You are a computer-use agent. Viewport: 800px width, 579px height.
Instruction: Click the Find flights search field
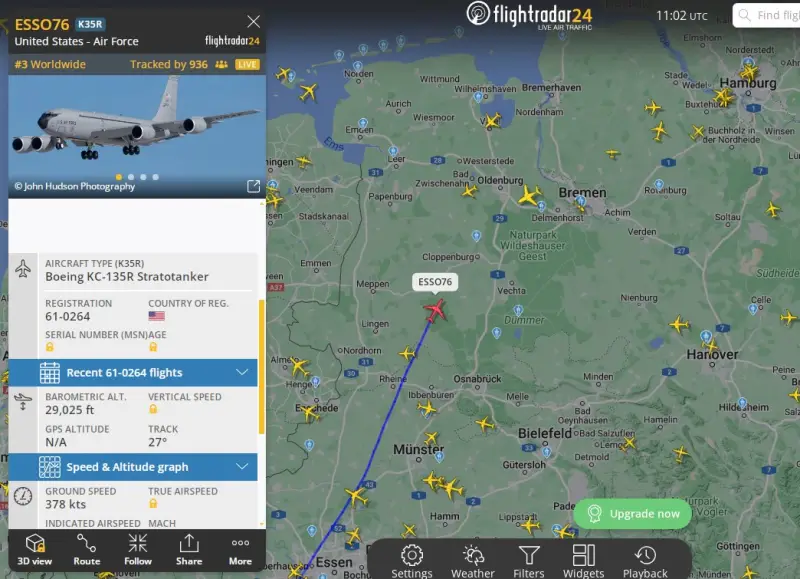point(766,15)
